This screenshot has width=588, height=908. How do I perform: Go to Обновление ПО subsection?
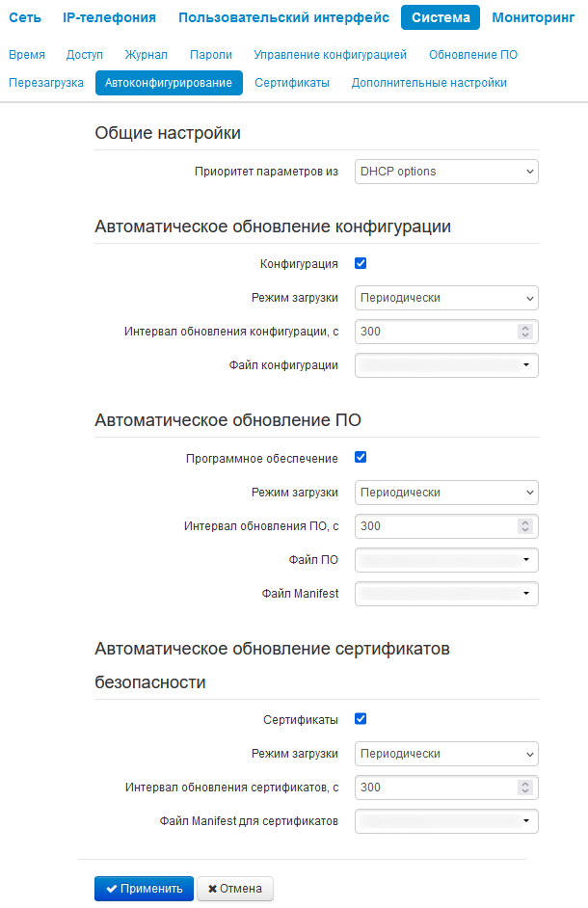[472, 54]
